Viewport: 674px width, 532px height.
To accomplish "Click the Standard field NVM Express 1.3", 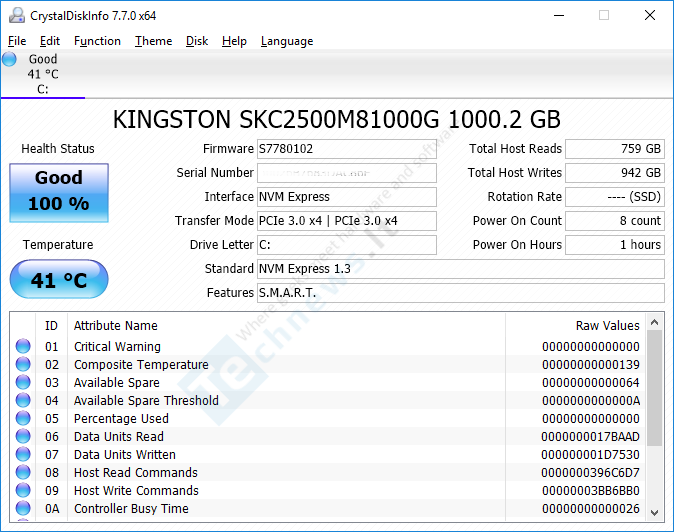I will pos(461,269).
